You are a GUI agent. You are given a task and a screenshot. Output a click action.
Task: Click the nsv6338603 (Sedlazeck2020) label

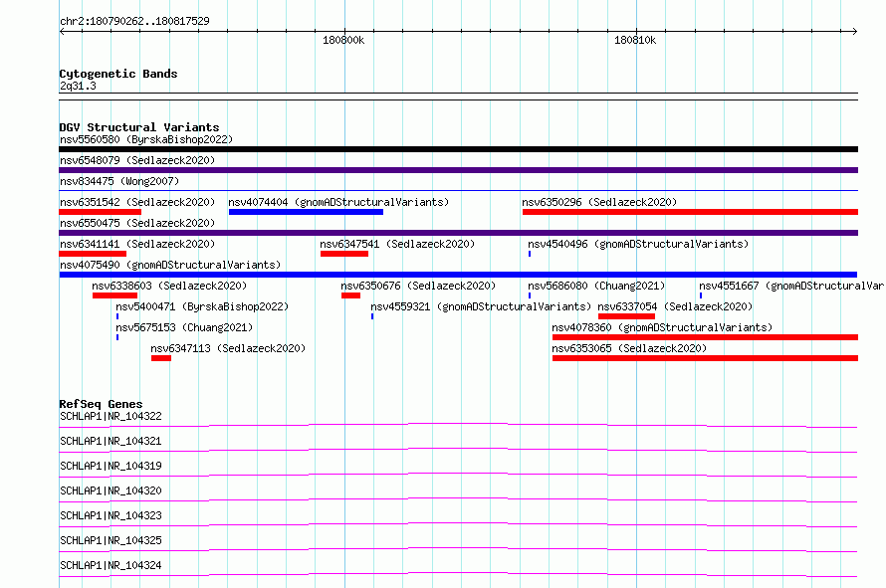pos(169,286)
